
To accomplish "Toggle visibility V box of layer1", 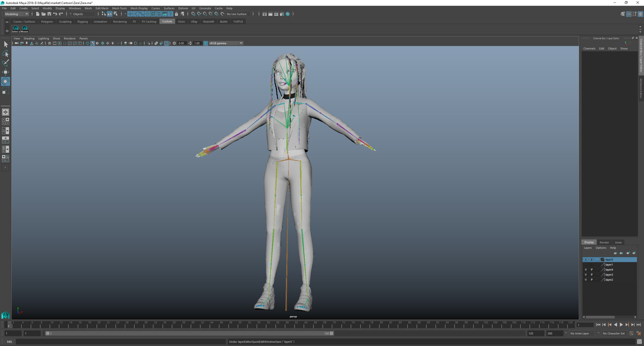I will (586, 265).
